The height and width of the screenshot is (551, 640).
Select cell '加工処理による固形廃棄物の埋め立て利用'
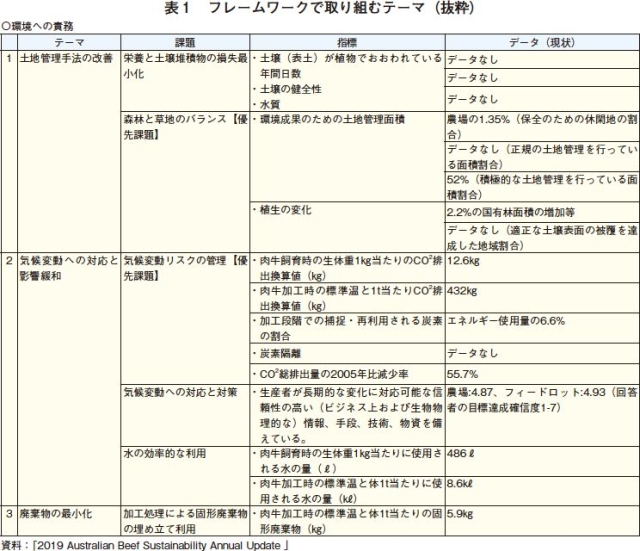pyautogui.click(x=185, y=521)
